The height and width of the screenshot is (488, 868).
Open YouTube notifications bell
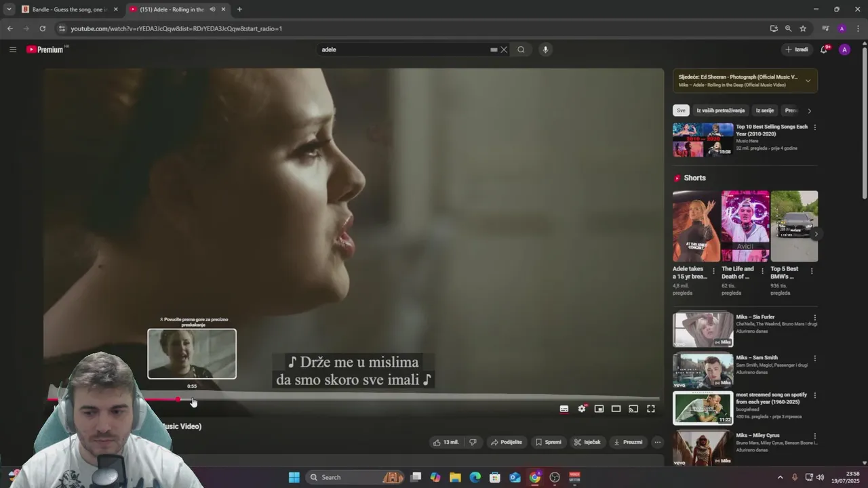(x=824, y=49)
